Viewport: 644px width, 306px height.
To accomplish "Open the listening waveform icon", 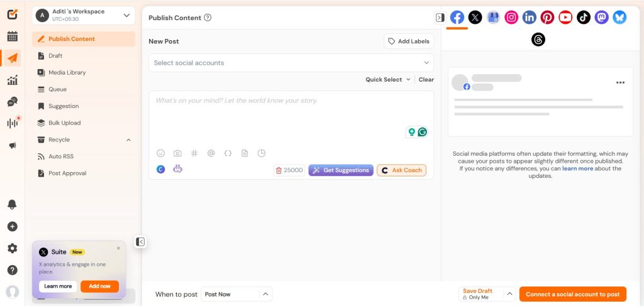I will [x=13, y=123].
